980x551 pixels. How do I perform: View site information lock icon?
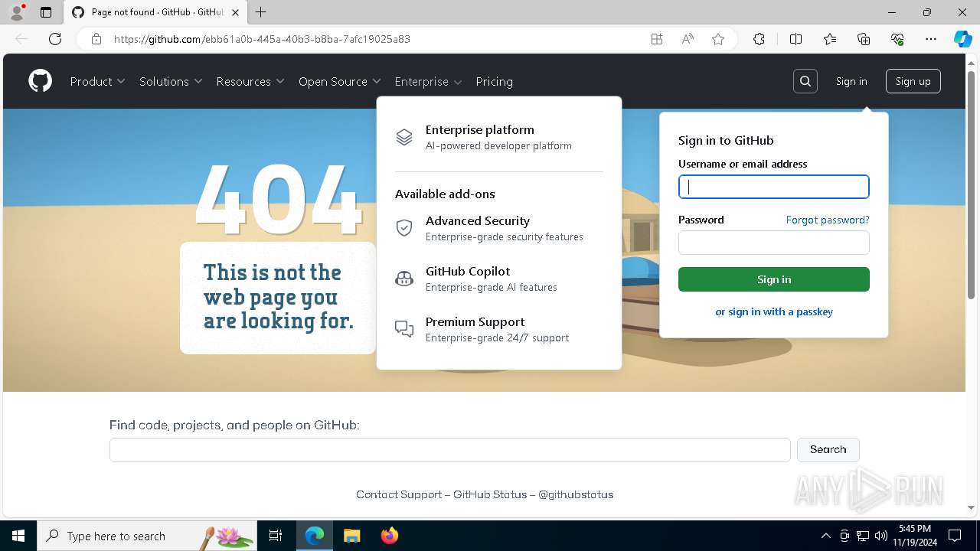tap(96, 39)
